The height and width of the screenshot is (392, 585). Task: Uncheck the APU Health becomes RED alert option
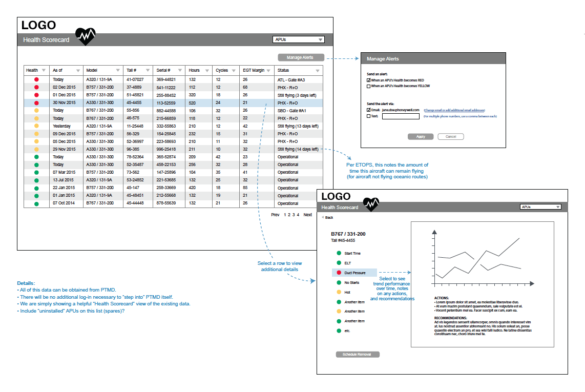[x=368, y=80]
